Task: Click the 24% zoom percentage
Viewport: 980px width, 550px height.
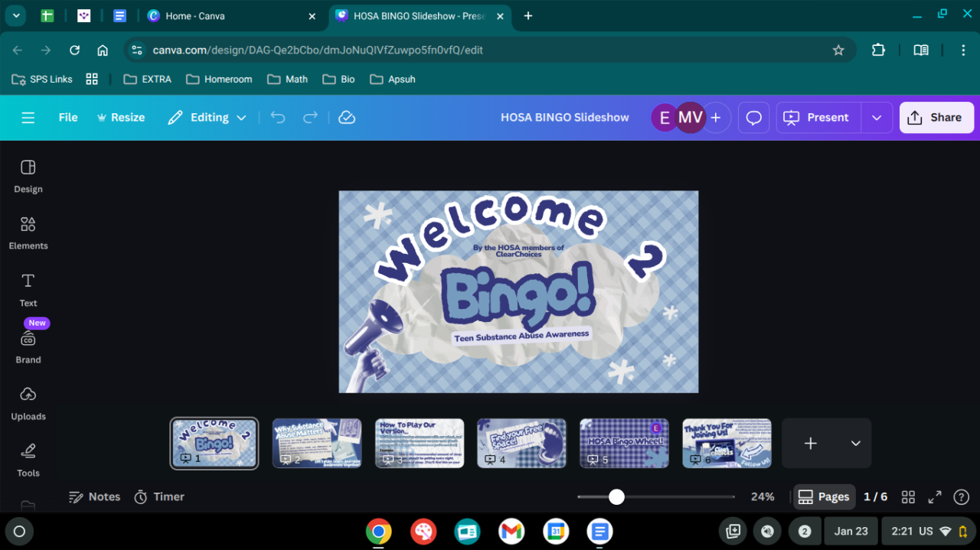Action: tap(763, 497)
